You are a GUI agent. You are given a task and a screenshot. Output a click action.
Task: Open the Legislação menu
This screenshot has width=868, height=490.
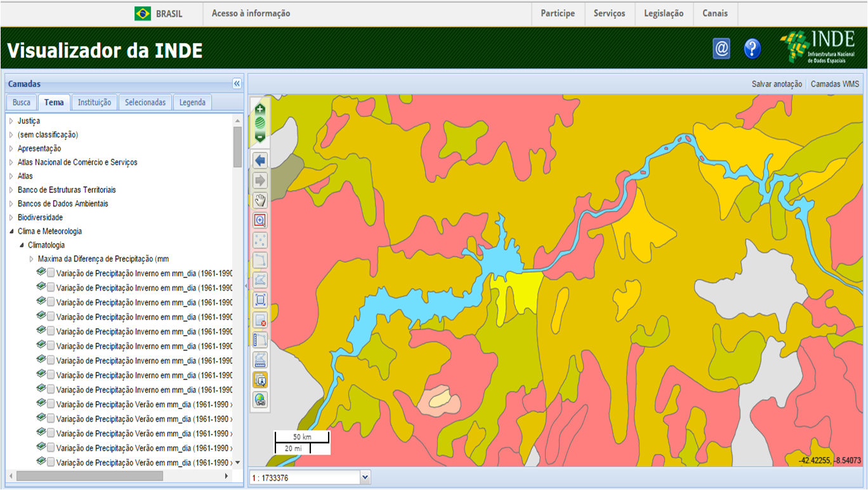tap(664, 13)
